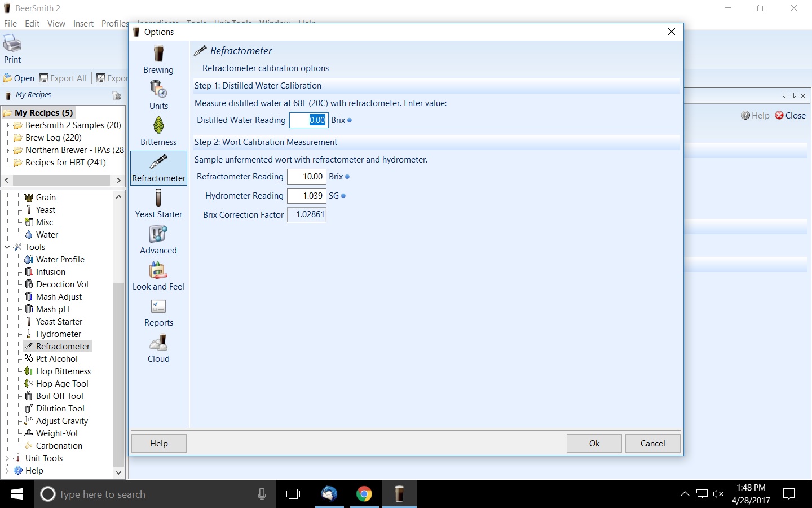
Task: Open the Insert menu
Action: pos(83,23)
